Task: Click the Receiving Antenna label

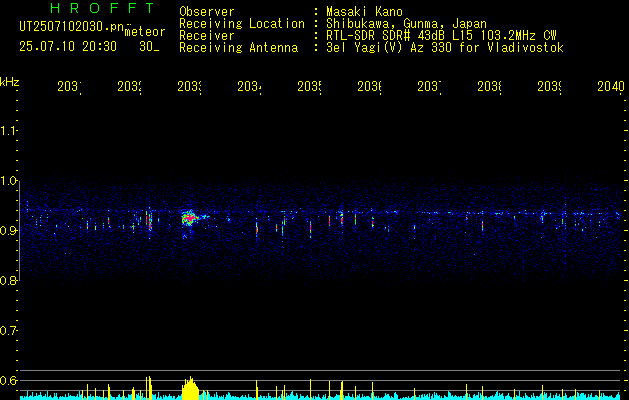Action: 239,48
